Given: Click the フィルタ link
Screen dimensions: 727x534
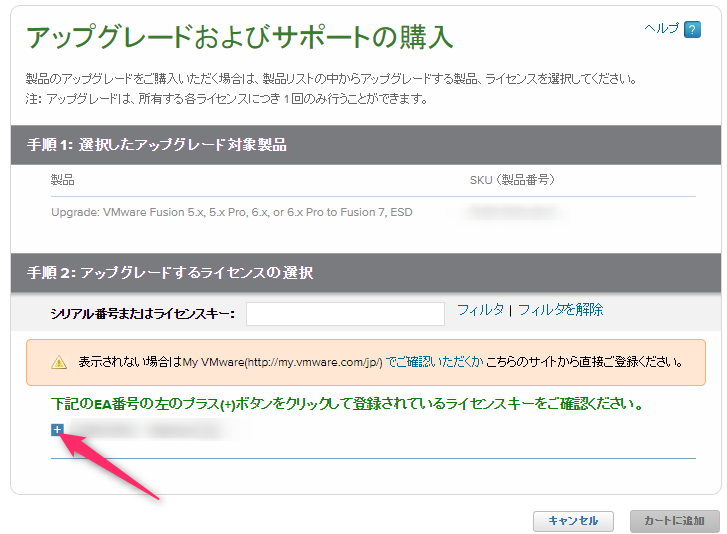Looking at the screenshot, I should point(480,310).
